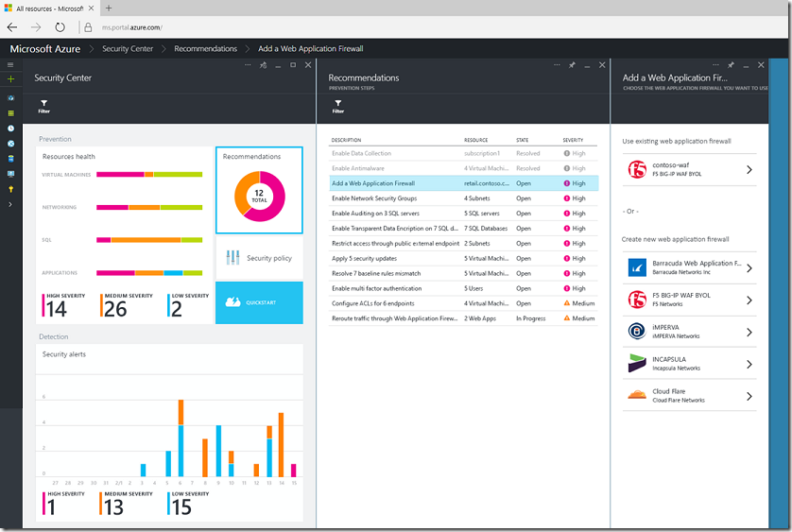Select Recommendations in the breadcrumb

pos(205,48)
